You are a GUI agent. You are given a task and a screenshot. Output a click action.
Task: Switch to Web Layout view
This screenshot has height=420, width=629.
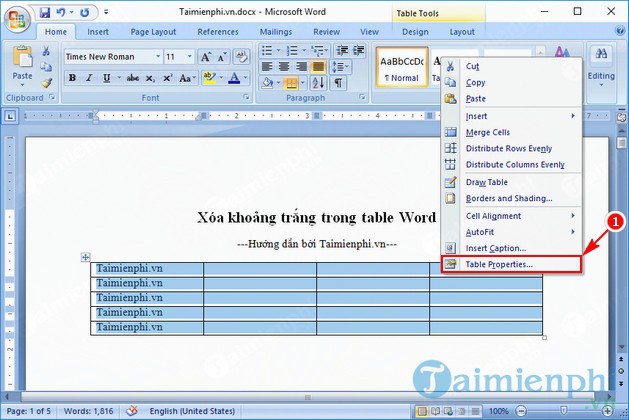pyautogui.click(x=448, y=411)
